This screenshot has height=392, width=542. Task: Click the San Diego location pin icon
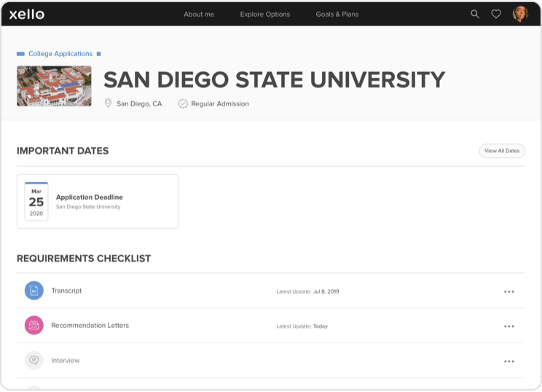[109, 103]
